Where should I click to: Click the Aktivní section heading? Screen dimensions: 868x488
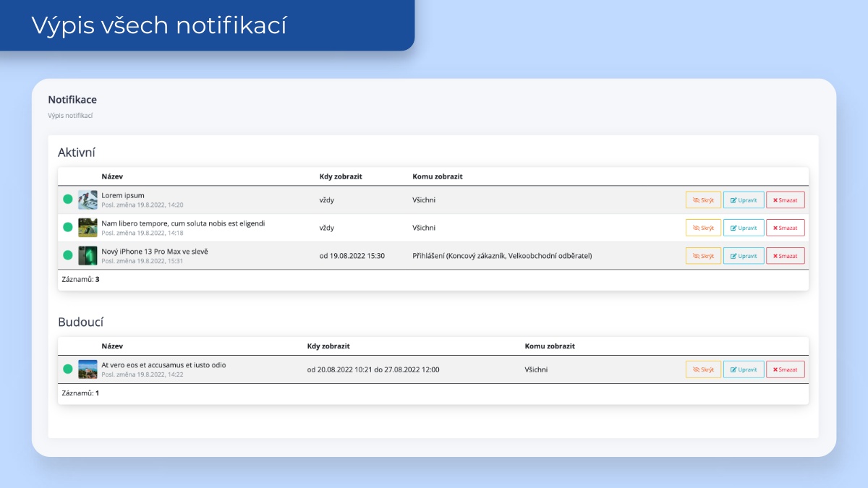[77, 153]
